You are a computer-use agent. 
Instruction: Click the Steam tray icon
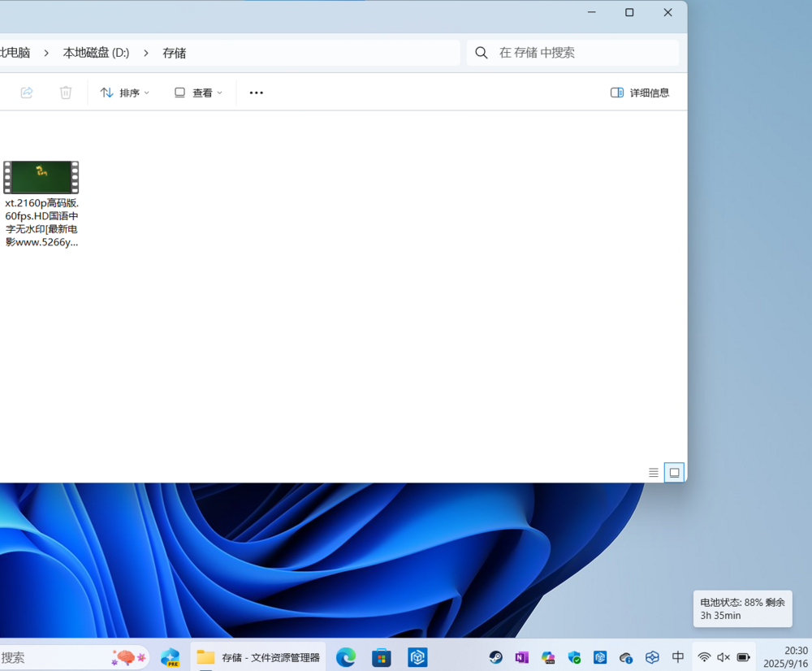tap(495, 657)
